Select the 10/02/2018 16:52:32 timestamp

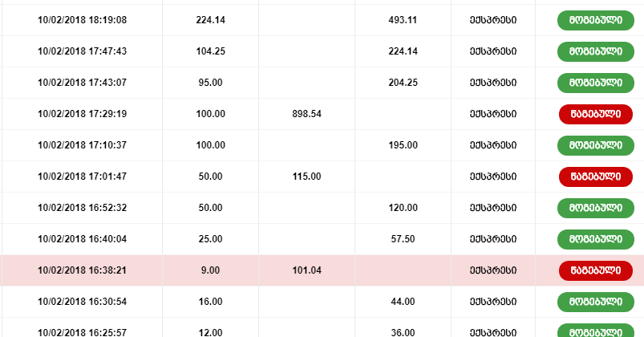click(x=82, y=208)
